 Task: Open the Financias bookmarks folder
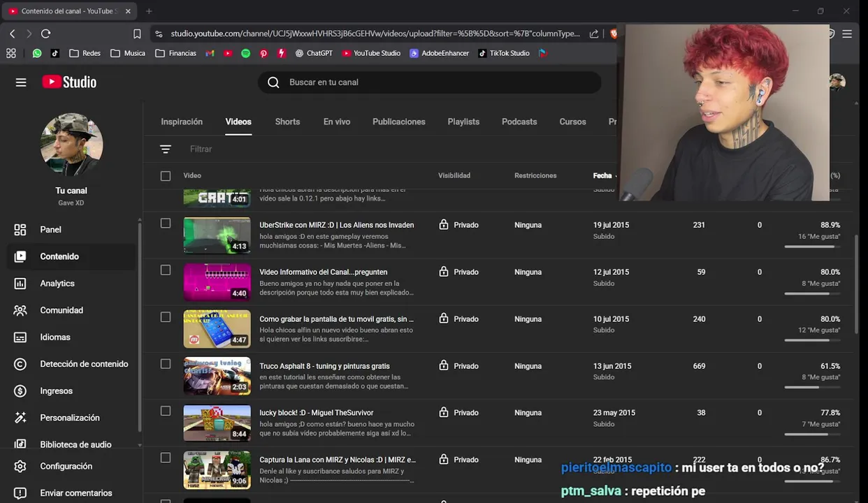point(175,53)
